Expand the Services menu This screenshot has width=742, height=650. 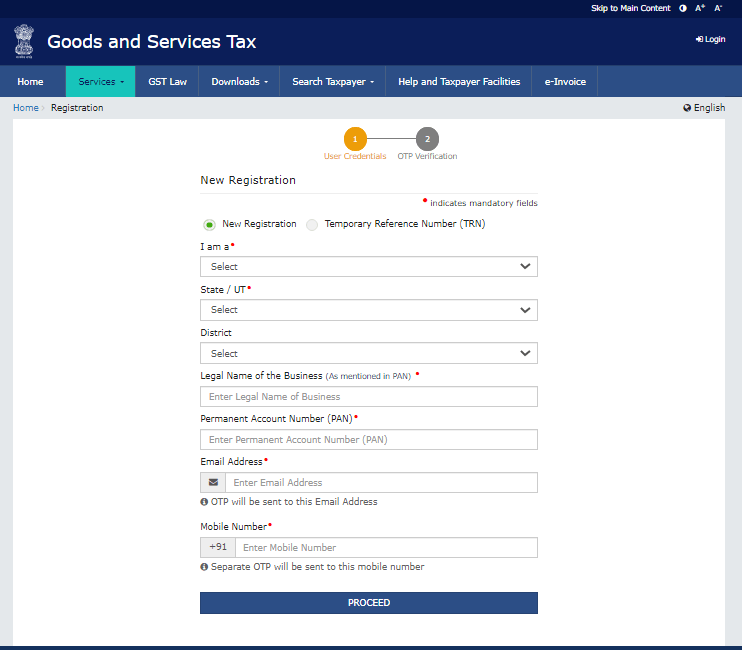pyautogui.click(x=101, y=82)
